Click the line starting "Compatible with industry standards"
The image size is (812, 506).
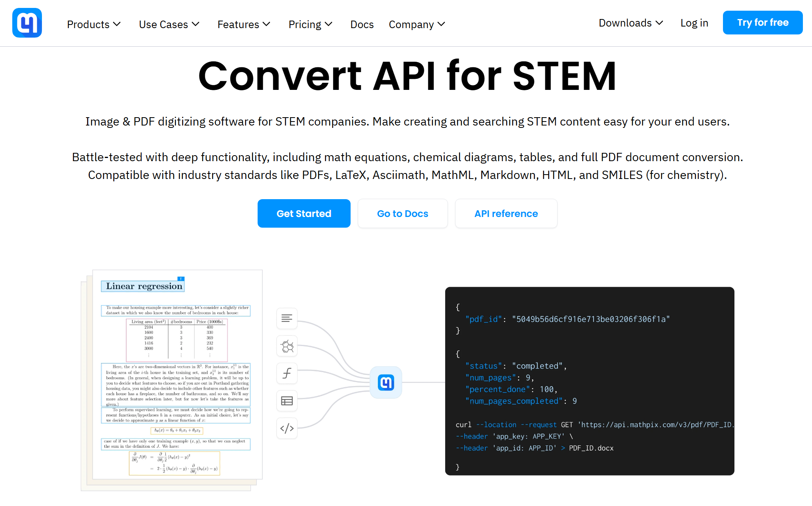[x=408, y=175]
